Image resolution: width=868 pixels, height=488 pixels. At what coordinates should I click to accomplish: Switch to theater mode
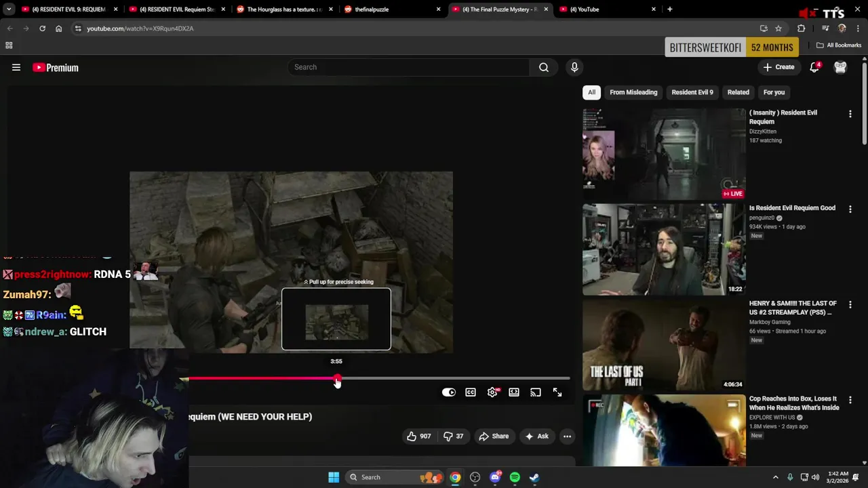click(x=514, y=392)
